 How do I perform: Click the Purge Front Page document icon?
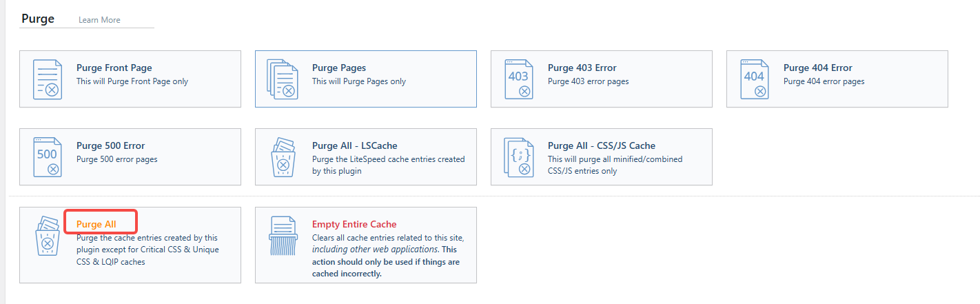pyautogui.click(x=48, y=79)
